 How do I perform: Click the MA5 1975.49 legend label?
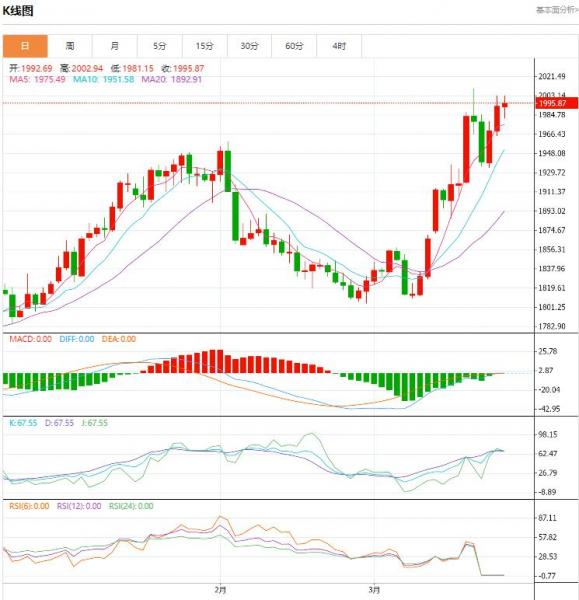[x=37, y=80]
